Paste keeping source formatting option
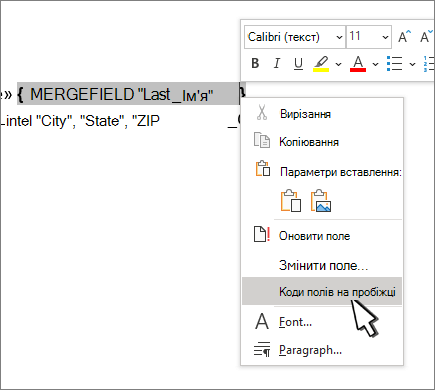 [x=291, y=201]
